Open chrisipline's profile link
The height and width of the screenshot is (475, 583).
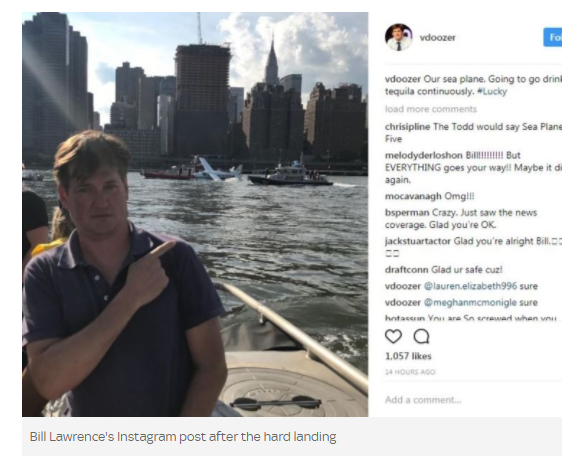(407, 127)
